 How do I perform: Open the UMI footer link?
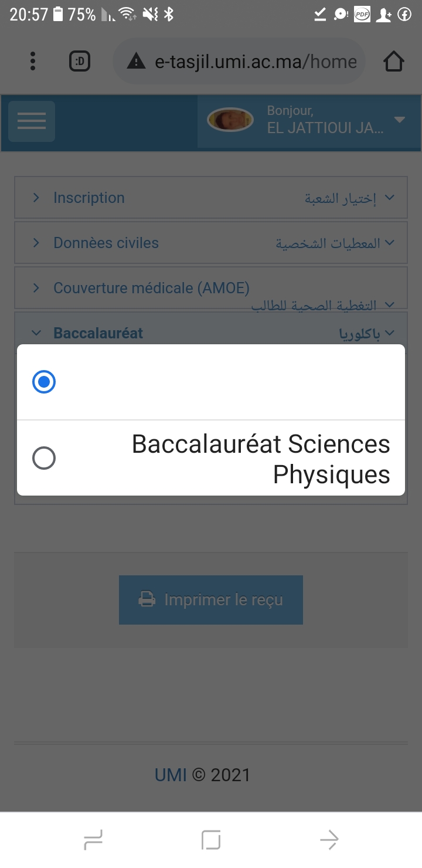click(170, 775)
